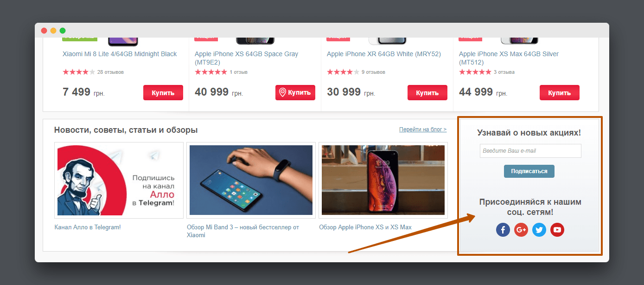The image size is (644, 285).
Task: Open the Facebook social icon
Action: (x=503, y=230)
